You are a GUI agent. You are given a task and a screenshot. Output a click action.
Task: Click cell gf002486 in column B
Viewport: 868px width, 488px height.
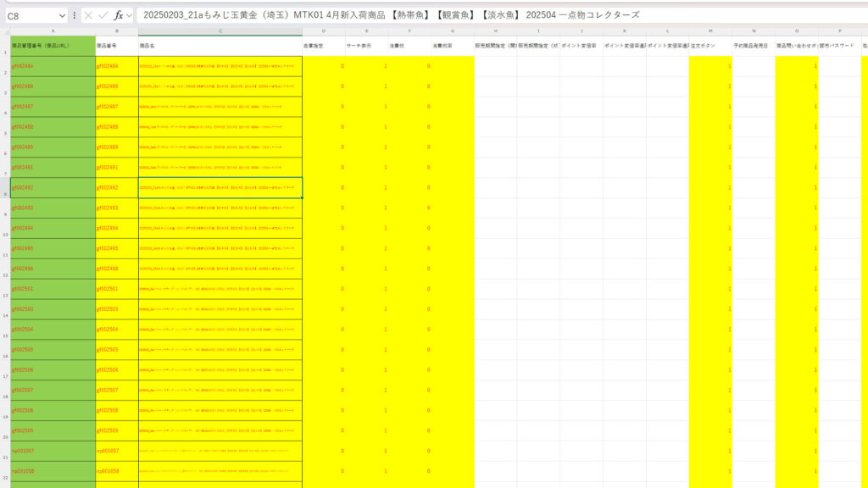click(x=117, y=86)
